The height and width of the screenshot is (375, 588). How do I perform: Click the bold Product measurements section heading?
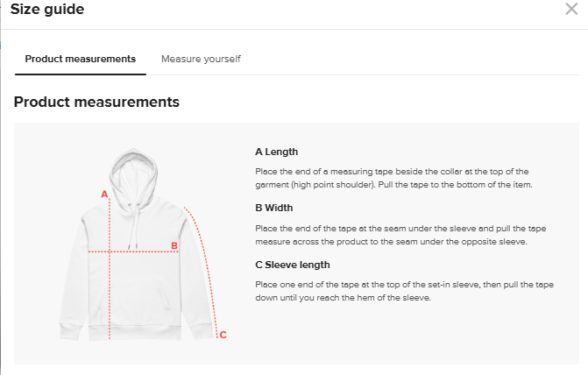click(x=96, y=102)
